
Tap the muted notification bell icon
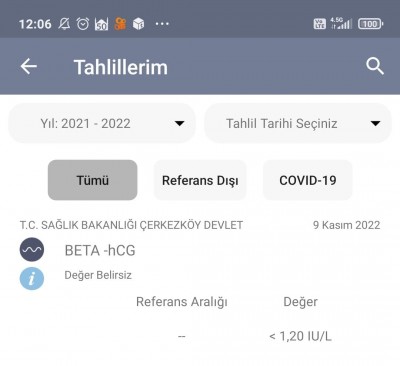64,24
